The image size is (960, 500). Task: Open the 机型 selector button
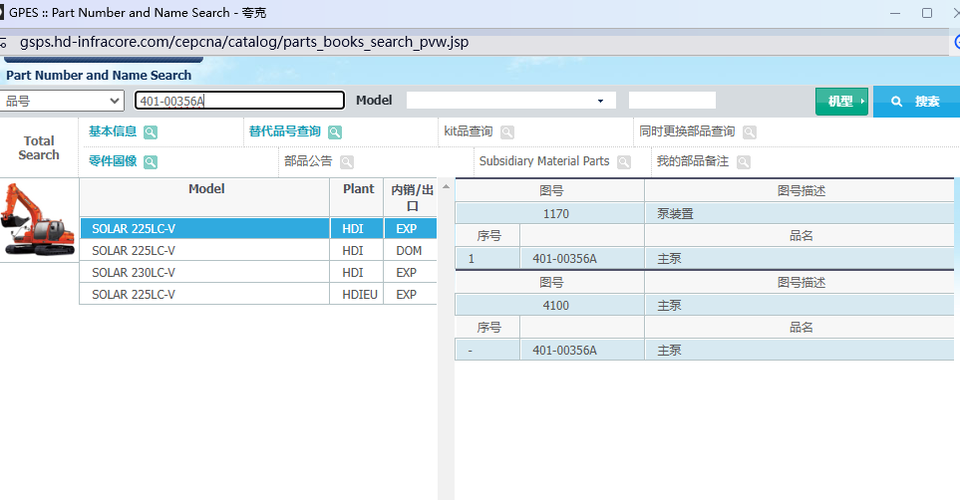tap(841, 101)
